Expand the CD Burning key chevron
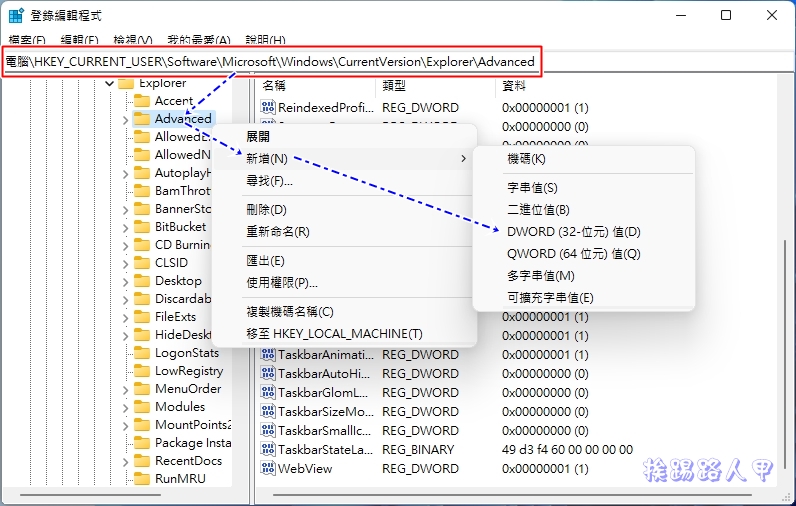 click(125, 246)
